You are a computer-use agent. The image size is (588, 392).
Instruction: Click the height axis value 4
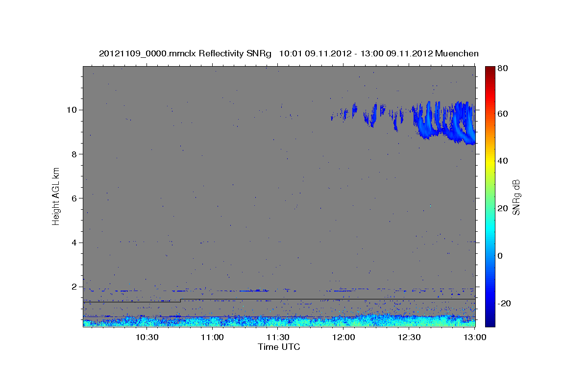74,243
